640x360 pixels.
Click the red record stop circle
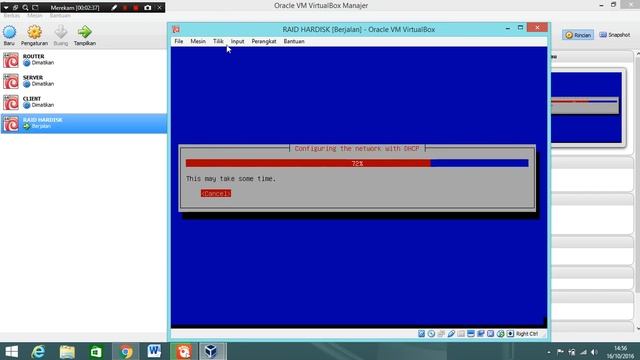(136, 8)
